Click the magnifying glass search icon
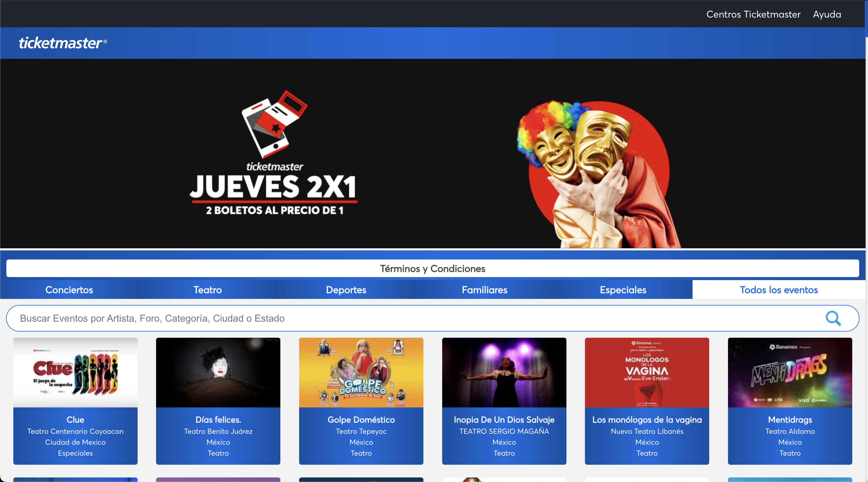Viewport: 868px width, 482px height. pos(833,318)
